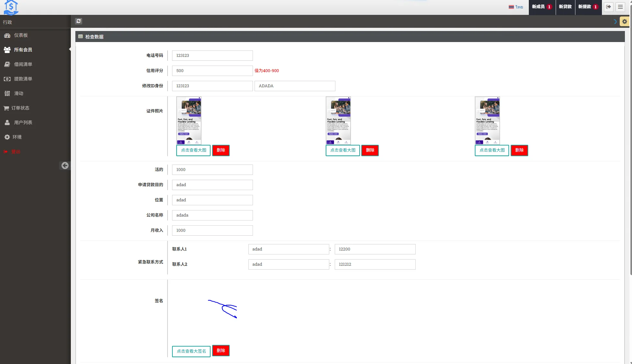Select 借阅清单 in sidebar menu
The height and width of the screenshot is (364, 632).
(23, 64)
